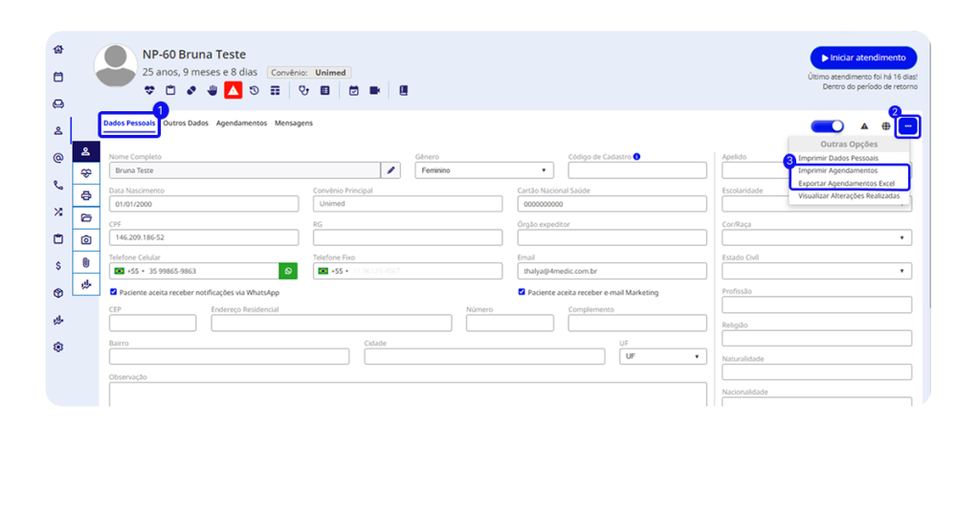Screen dimensions: 980x515
Task: Select Exportar Agendamentos Excel menu option
Action: coord(846,183)
